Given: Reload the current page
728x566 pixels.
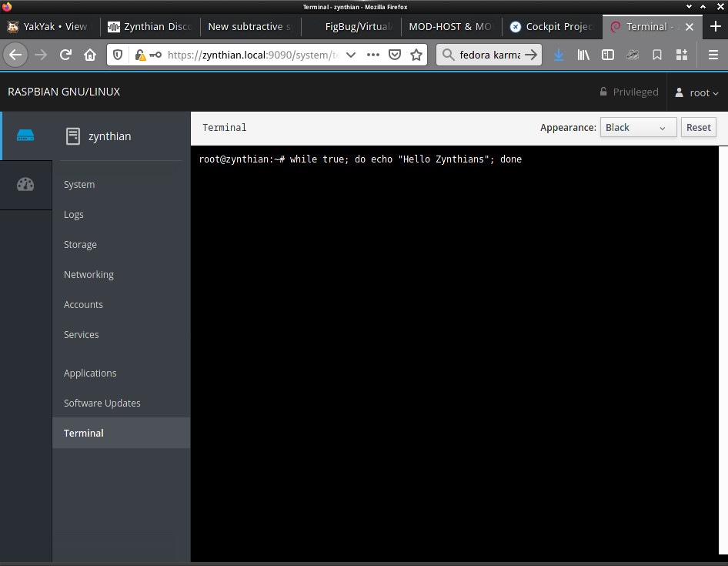Looking at the screenshot, I should click(65, 55).
